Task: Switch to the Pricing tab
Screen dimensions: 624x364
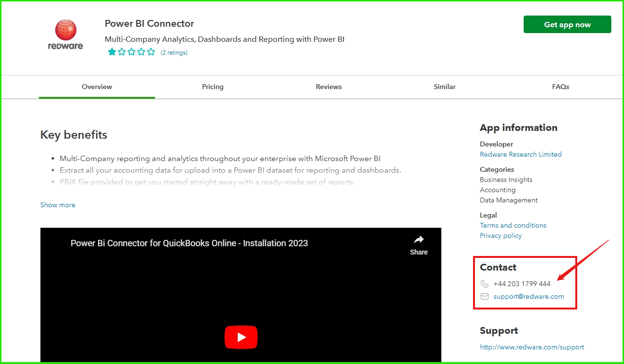Action: pyautogui.click(x=213, y=87)
